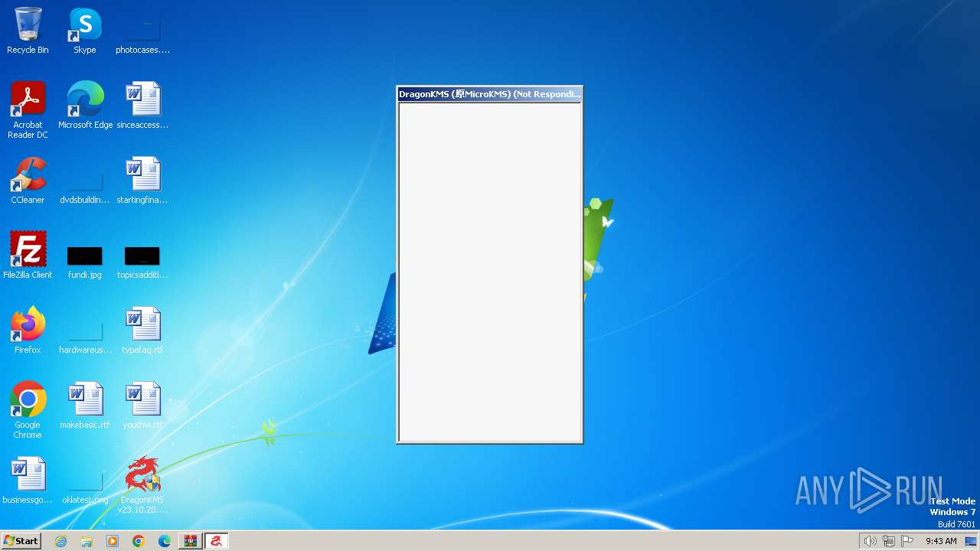The width and height of the screenshot is (980, 551).
Task: Select the youthw.rtf document
Action: (142, 406)
